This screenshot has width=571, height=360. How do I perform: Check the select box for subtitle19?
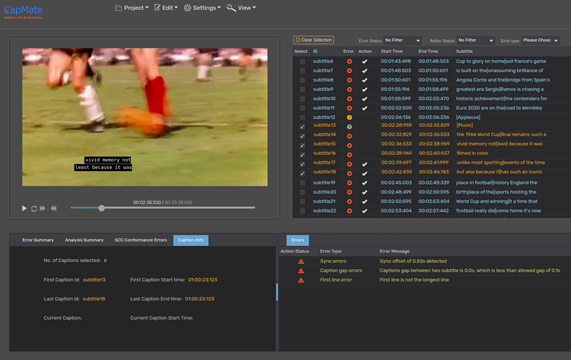coord(302,183)
